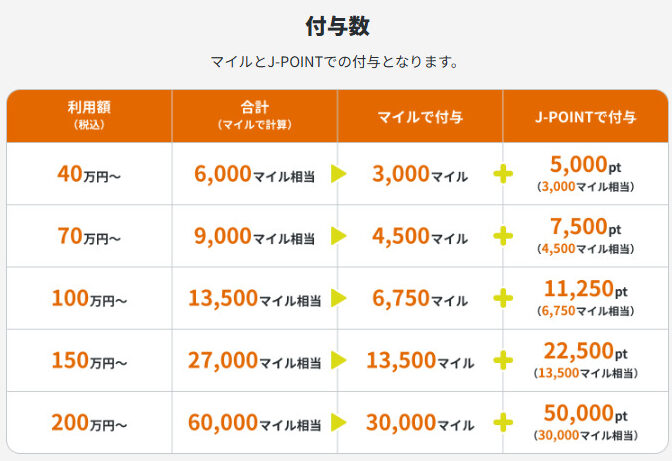Click the plus sign beside 4,500マイル

[504, 236]
